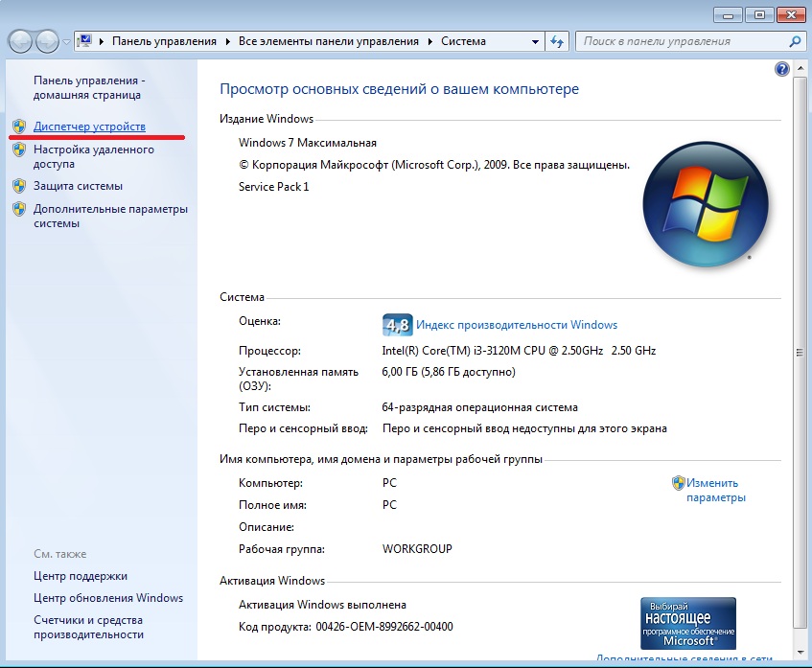Expand arrow after Панель управления breadcrumb
The height and width of the screenshot is (668, 812).
point(228,41)
